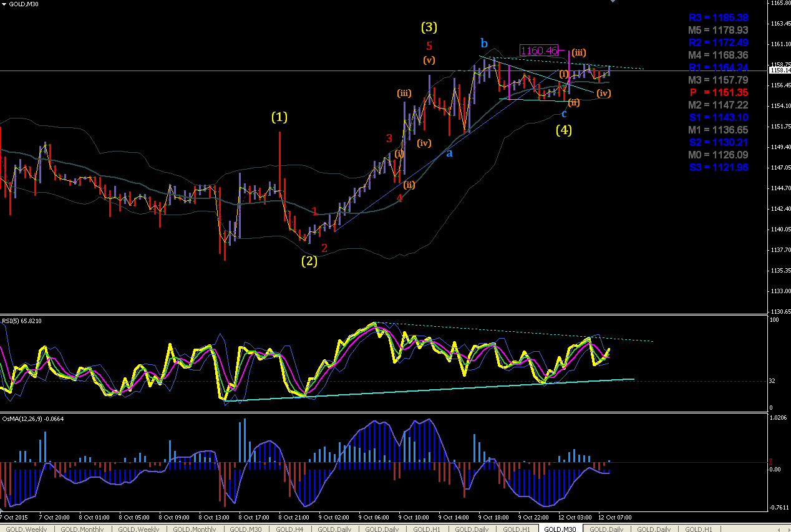Open the inactive GOLD.M30 tab before GOLD.H4
This screenshot has width=791, height=532.
point(246,528)
